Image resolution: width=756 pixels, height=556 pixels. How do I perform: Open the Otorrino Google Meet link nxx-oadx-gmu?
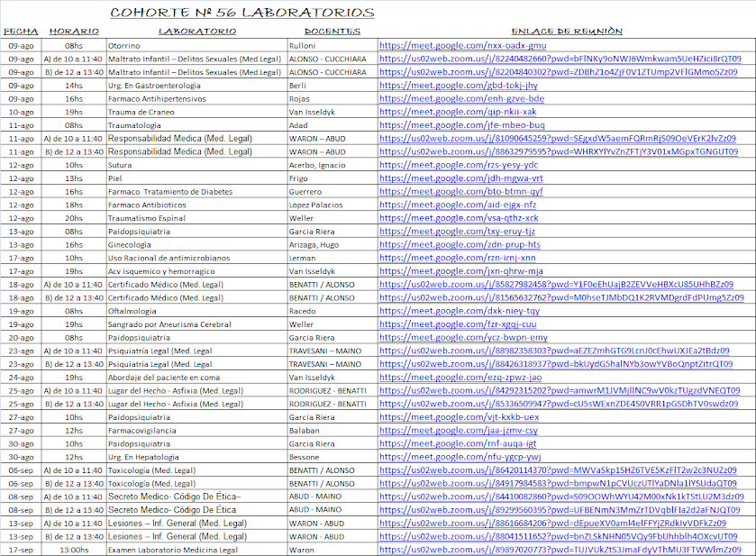click(462, 45)
